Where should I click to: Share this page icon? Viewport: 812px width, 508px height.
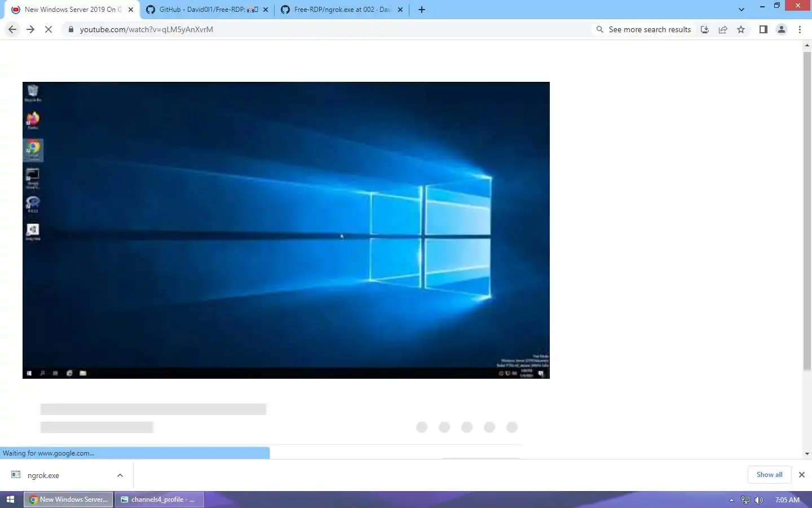(x=723, y=29)
